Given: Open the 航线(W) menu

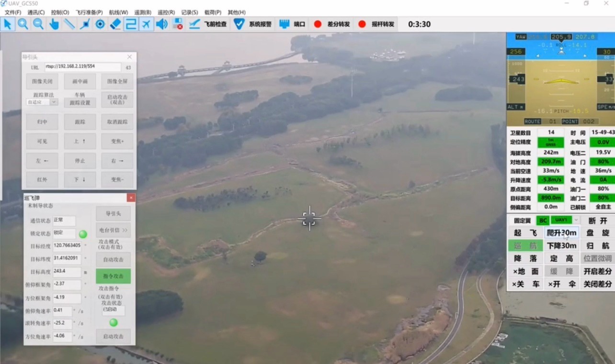Looking at the screenshot, I should pos(118,12).
